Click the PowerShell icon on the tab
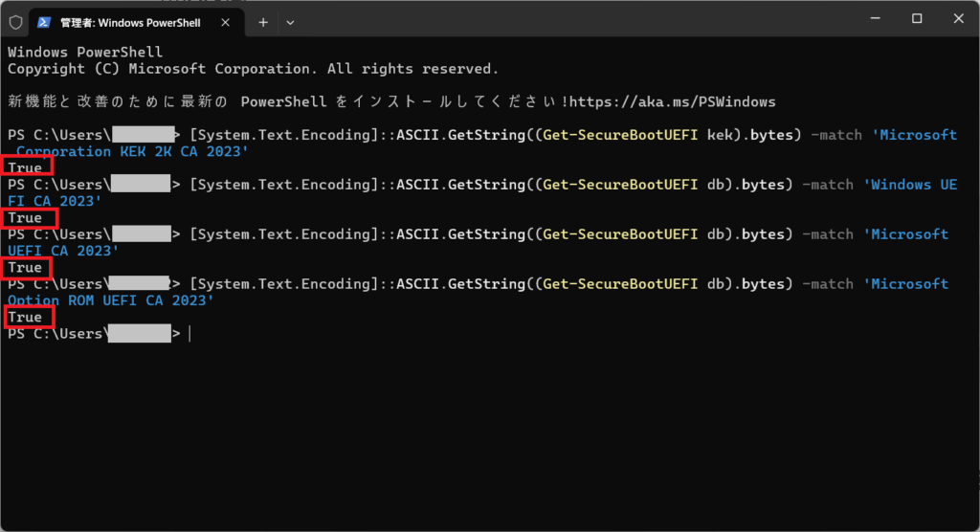Image resolution: width=980 pixels, height=532 pixels. coord(44,21)
